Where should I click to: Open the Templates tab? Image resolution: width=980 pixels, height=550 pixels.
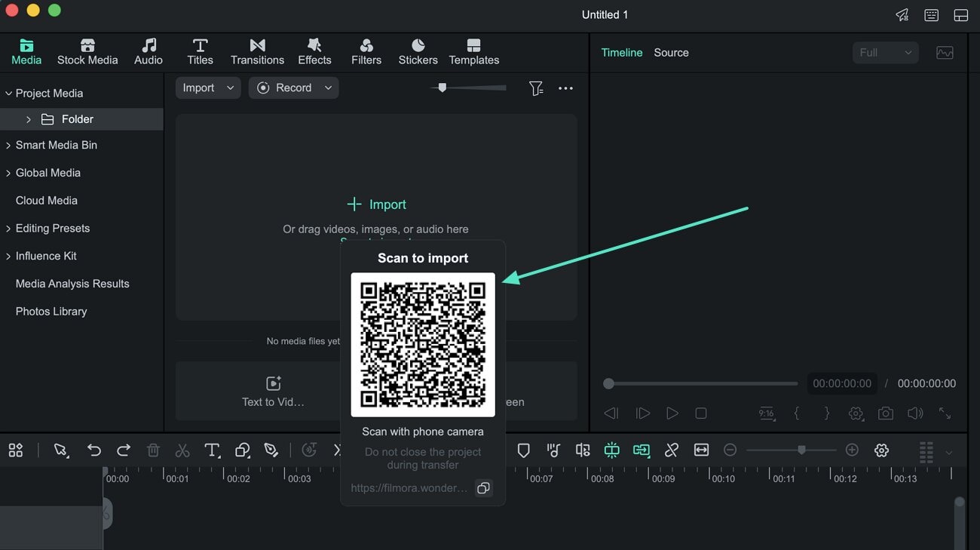[474, 52]
